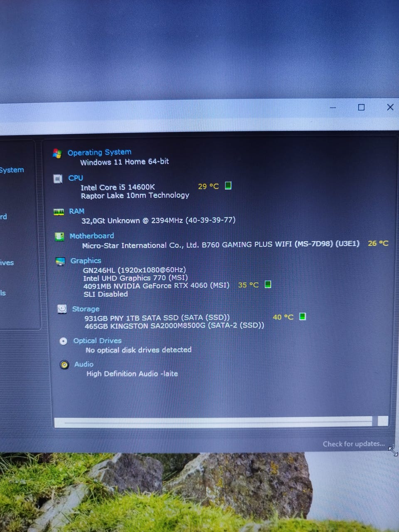The width and height of the screenshot is (399, 532).
Task: Open the Storage section link
Action: pos(86,309)
